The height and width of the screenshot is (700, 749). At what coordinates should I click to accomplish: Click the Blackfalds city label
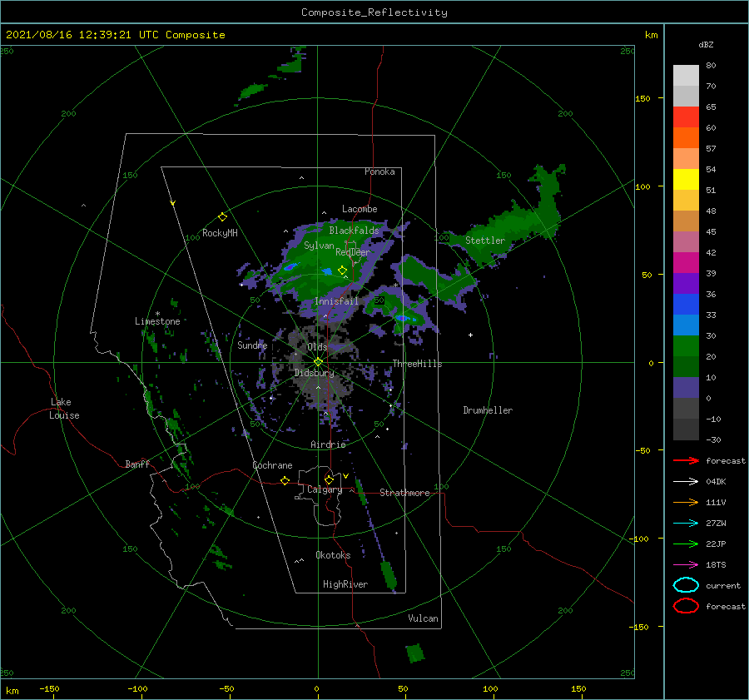point(354,231)
